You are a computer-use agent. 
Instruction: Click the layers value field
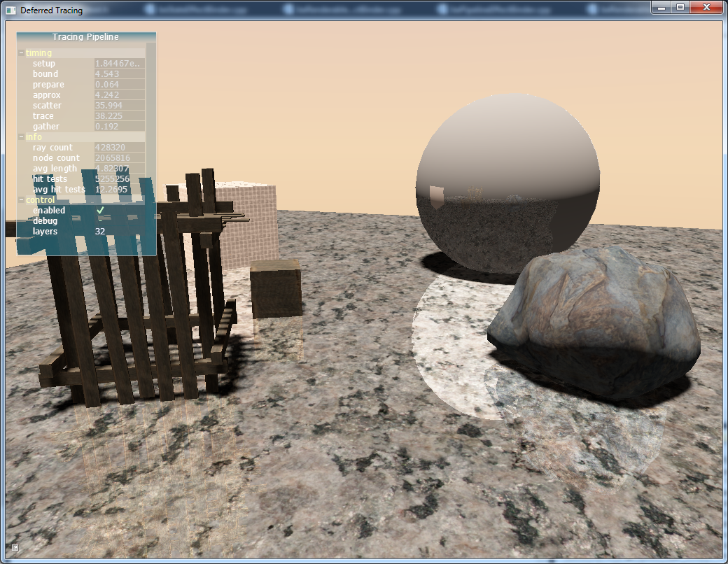pos(119,232)
